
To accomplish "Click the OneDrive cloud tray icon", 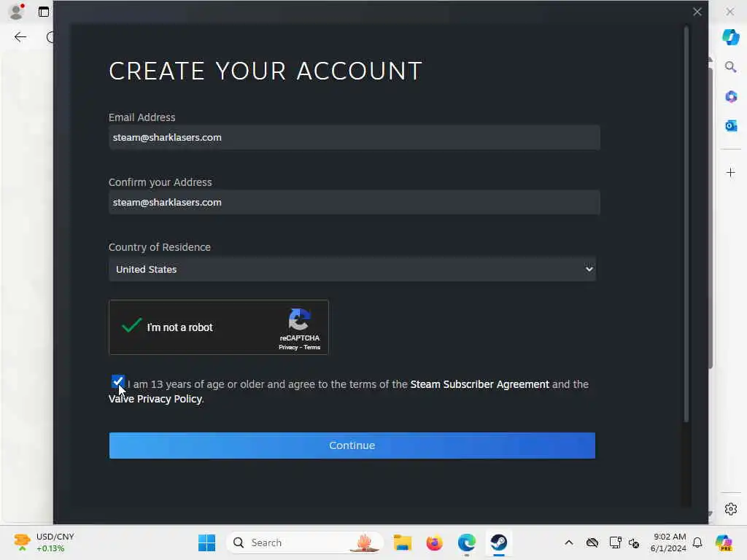I will click(x=592, y=542).
